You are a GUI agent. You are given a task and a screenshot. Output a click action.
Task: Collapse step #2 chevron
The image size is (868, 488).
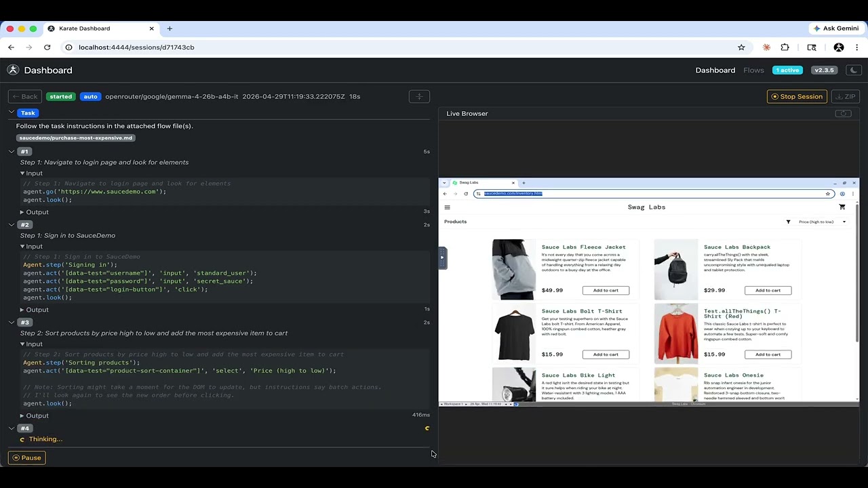pos(12,224)
